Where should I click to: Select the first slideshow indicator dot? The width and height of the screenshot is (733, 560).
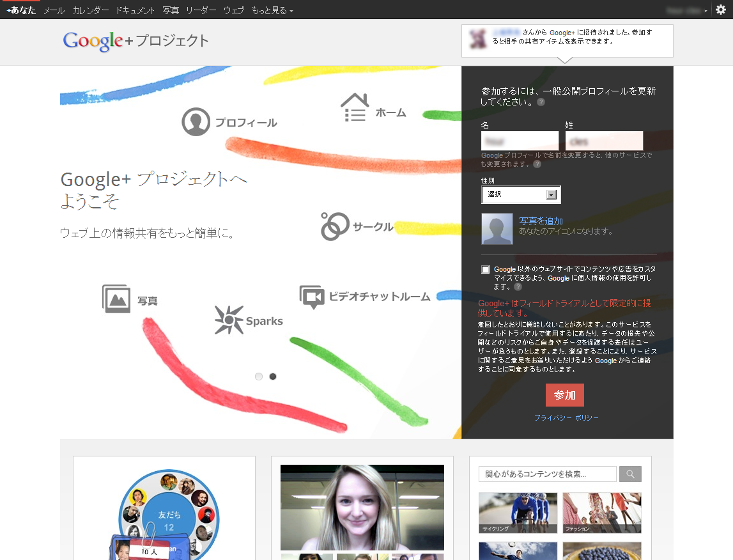click(259, 377)
